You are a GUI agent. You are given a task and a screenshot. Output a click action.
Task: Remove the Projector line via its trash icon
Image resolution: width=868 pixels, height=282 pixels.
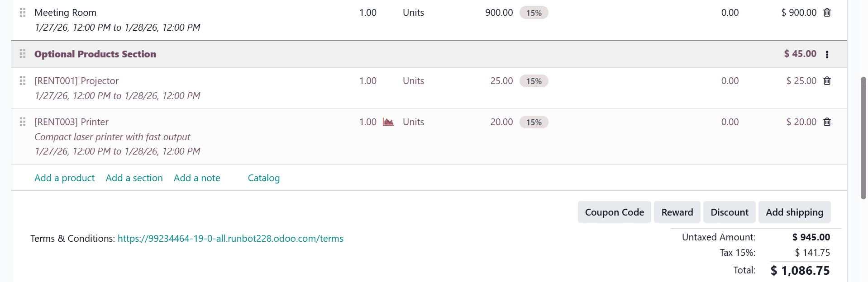coord(827,81)
